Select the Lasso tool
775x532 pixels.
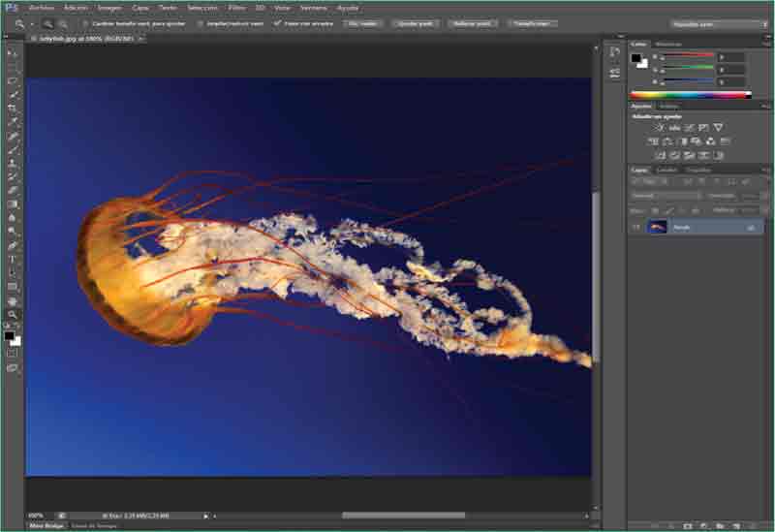(13, 81)
